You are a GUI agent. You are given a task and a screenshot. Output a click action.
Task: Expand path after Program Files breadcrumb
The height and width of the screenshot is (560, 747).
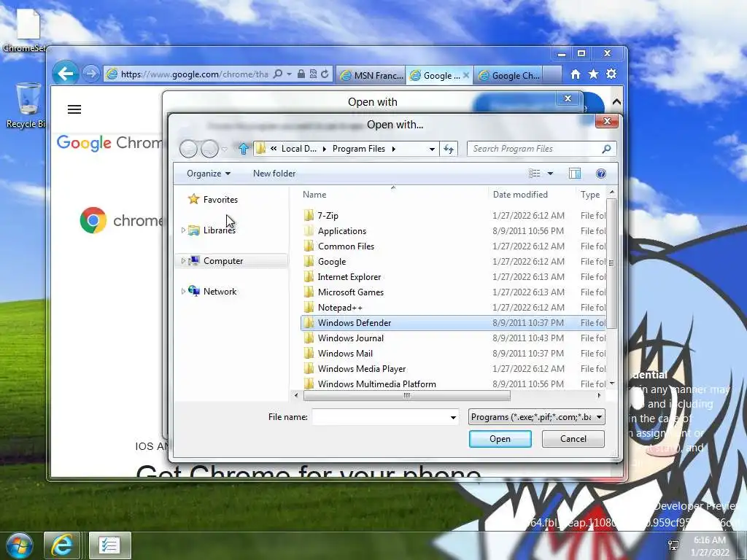tap(393, 149)
